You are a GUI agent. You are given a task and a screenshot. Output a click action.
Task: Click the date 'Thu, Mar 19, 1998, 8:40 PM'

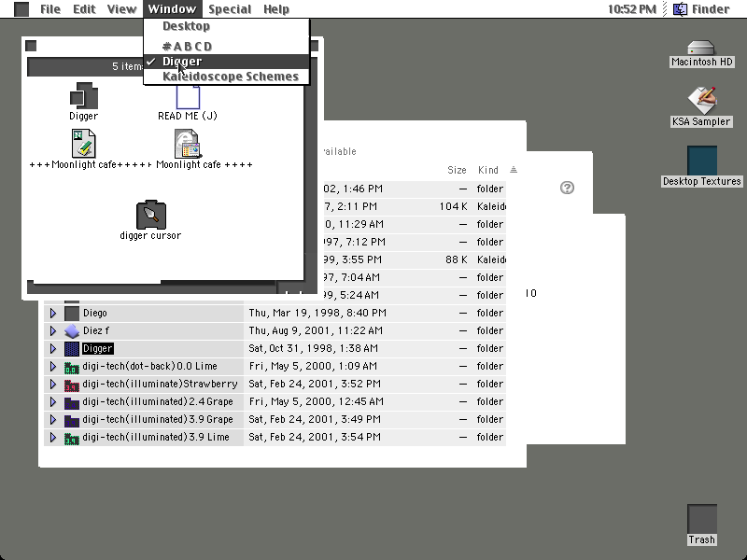coord(317,313)
